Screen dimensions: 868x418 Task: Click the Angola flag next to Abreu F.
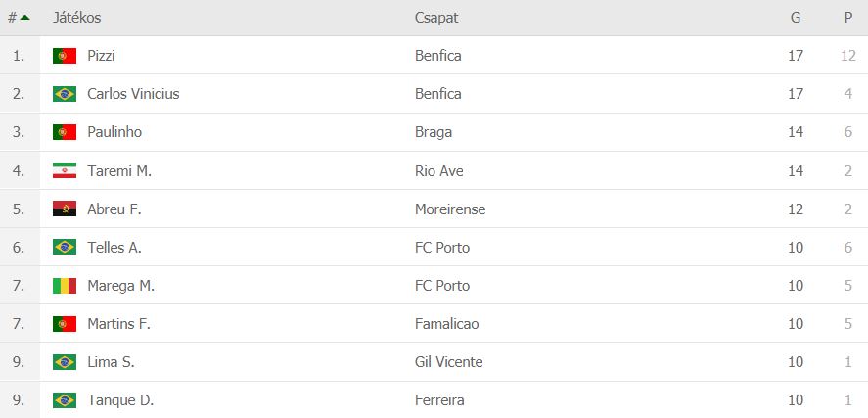[x=65, y=209]
